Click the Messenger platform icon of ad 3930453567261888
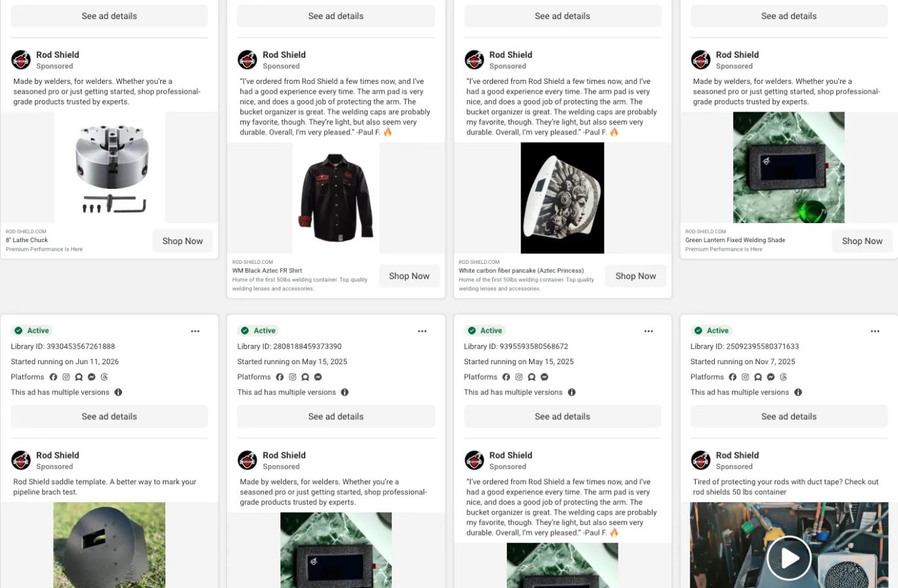 coord(91,377)
